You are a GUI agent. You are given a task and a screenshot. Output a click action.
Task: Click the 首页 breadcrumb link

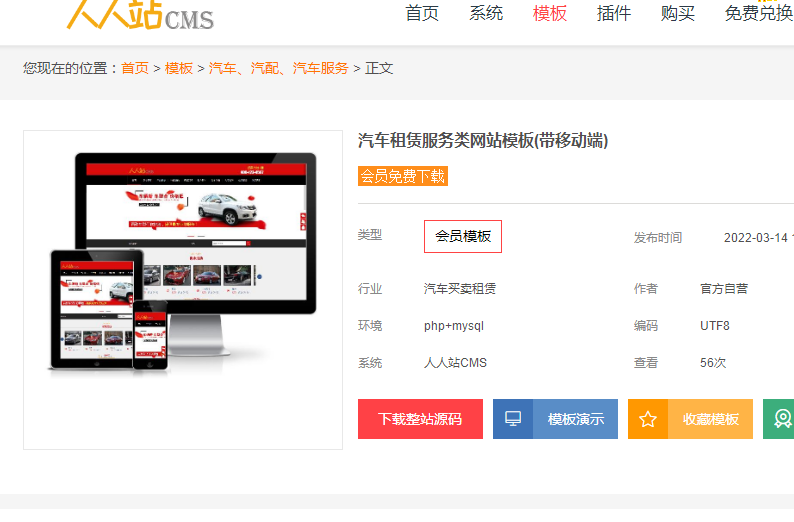pos(135,68)
